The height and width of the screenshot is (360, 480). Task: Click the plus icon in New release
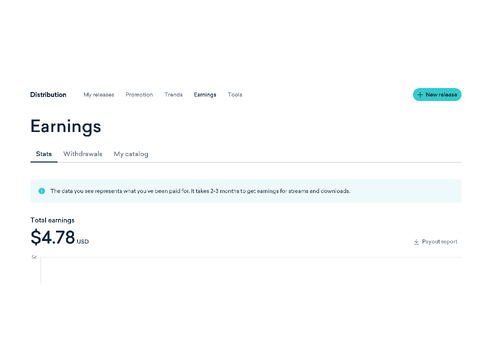tap(420, 95)
